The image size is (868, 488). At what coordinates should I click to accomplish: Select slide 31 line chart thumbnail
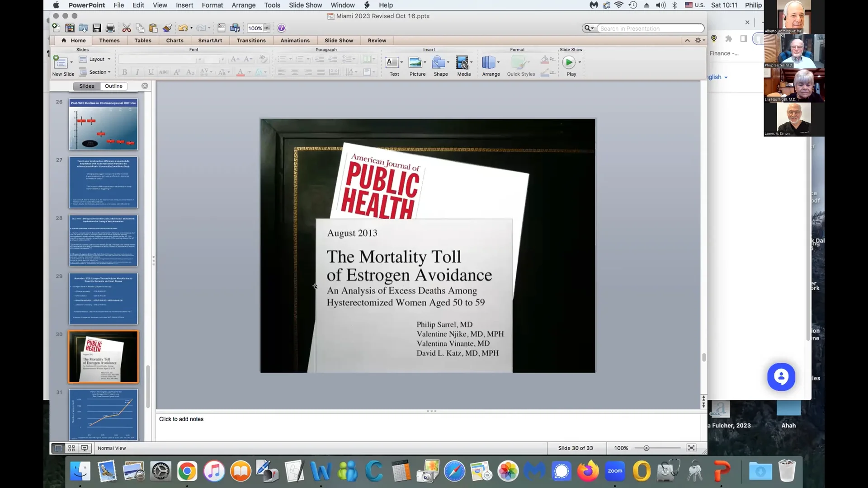(x=103, y=415)
